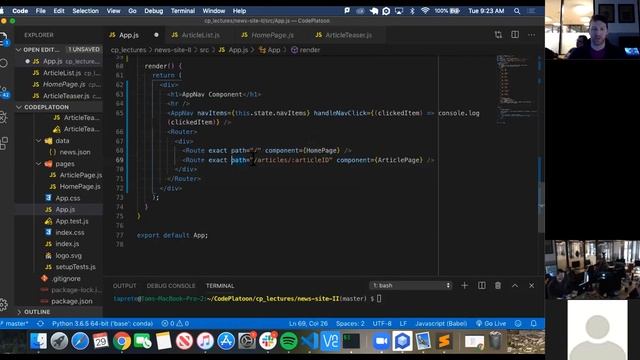Open the Source Control view
Viewport: 640px width, 360px height.
[3, 91]
